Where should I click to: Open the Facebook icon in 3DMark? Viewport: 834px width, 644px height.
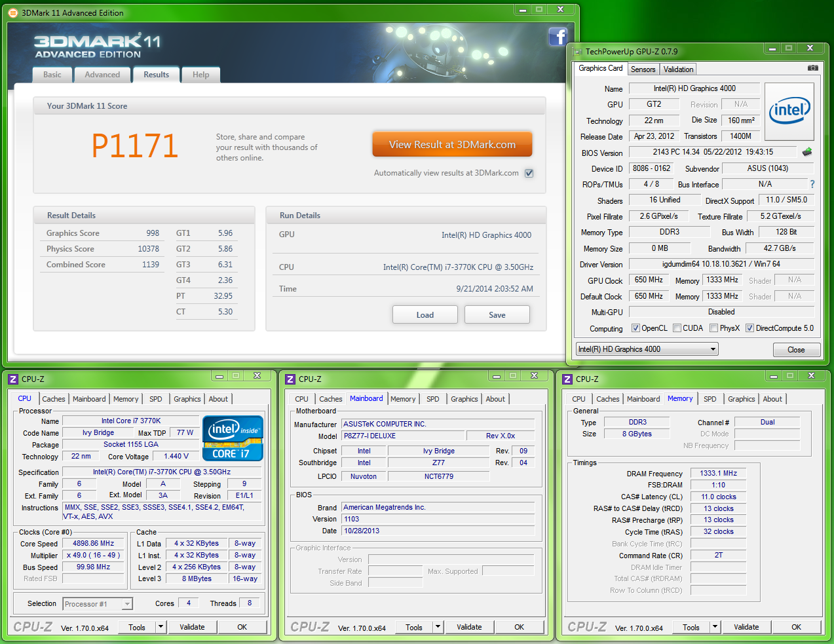(x=558, y=37)
